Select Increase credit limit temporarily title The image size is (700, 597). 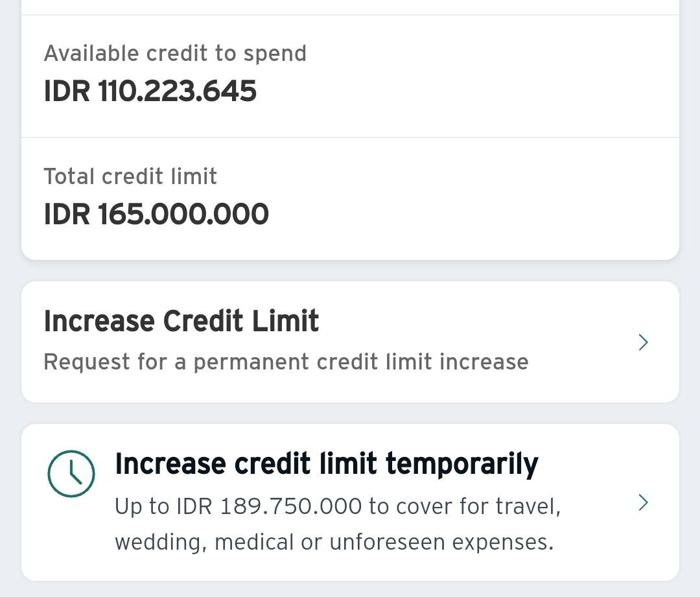point(326,464)
